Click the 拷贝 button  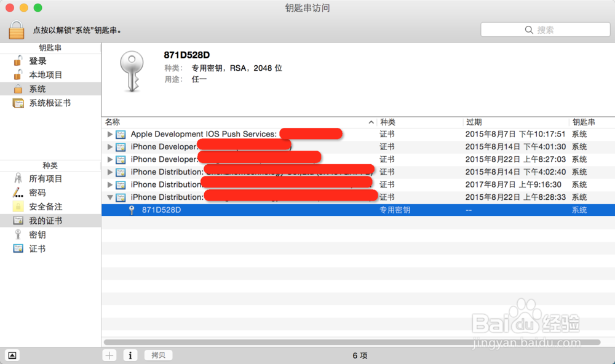(159, 355)
